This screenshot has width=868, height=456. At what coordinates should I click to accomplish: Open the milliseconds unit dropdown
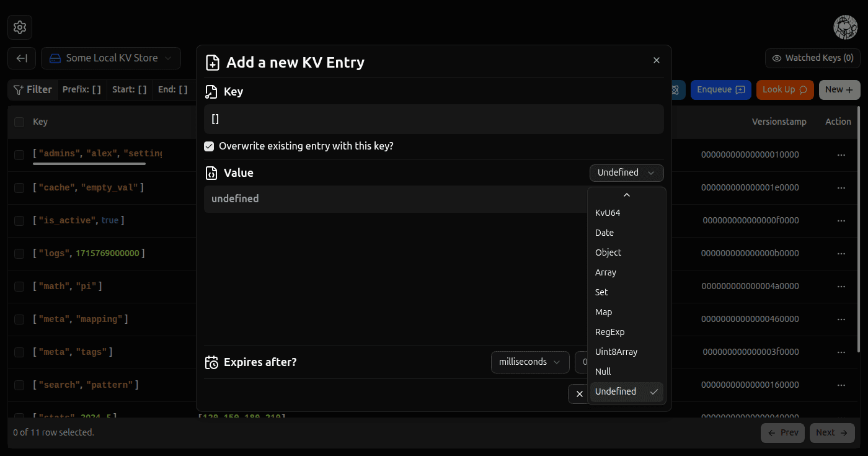tap(530, 362)
